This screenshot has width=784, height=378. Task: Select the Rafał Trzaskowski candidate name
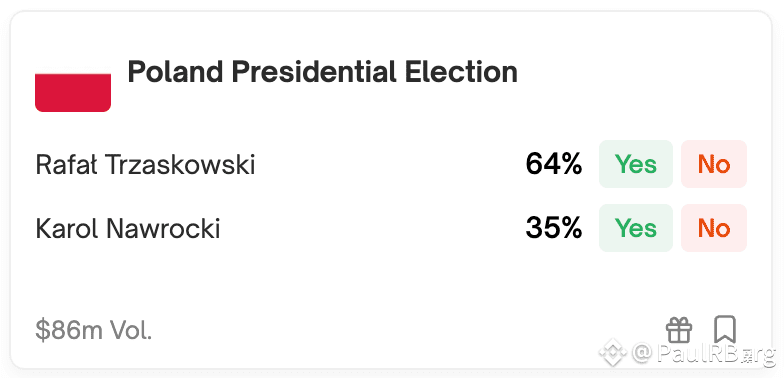pyautogui.click(x=145, y=164)
